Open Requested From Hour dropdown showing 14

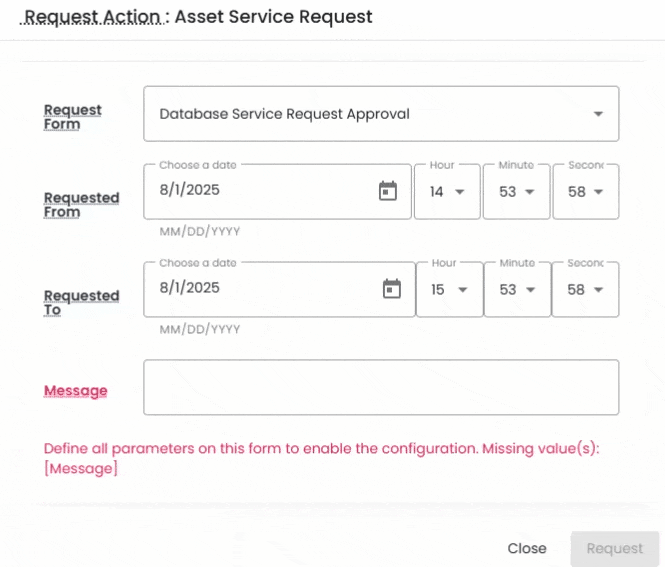point(447,192)
